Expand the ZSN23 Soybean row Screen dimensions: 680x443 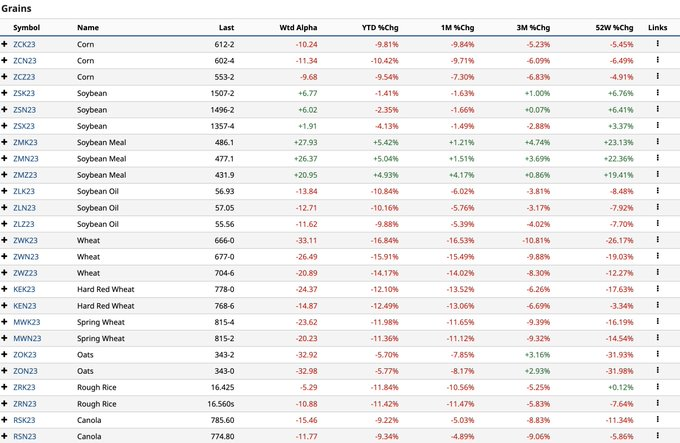(x=5, y=110)
